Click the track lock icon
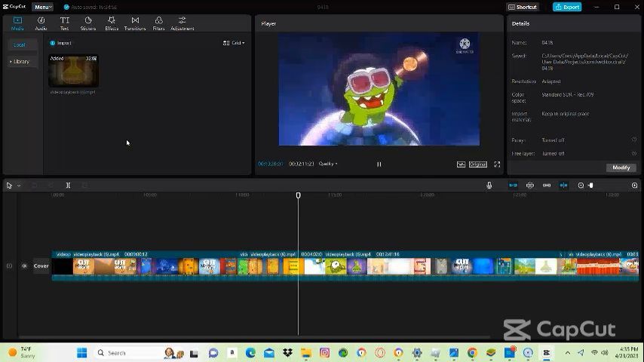This screenshot has height=362, width=644. pyautogui.click(x=9, y=266)
